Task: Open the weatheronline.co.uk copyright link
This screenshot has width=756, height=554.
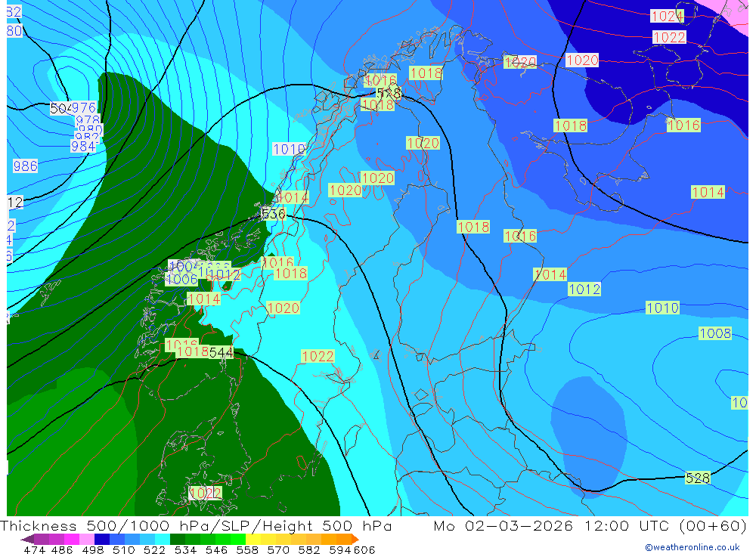Action: click(692, 547)
